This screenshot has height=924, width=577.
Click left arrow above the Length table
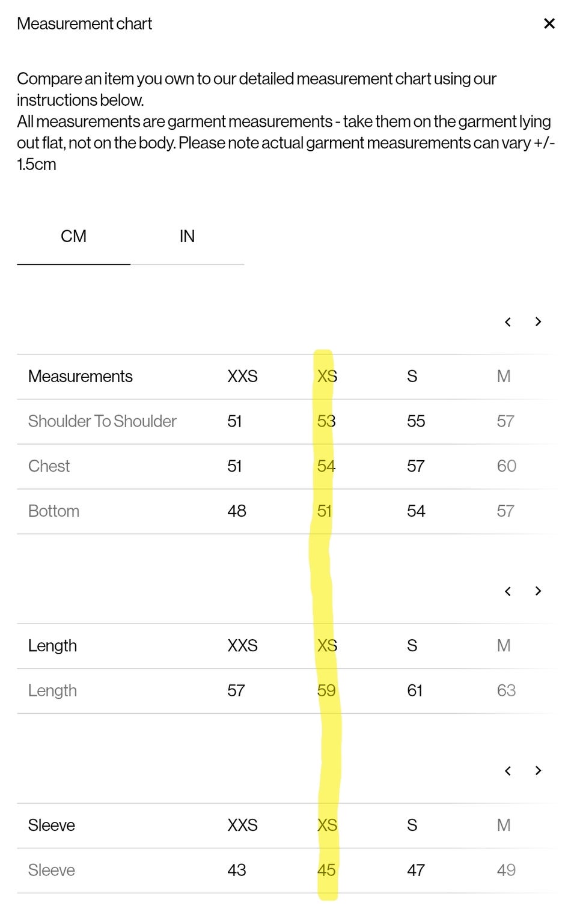tap(508, 591)
